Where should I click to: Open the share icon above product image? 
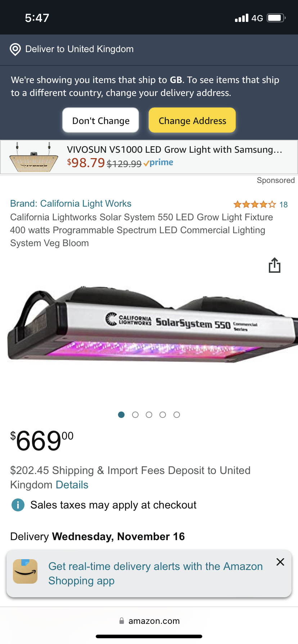275,265
